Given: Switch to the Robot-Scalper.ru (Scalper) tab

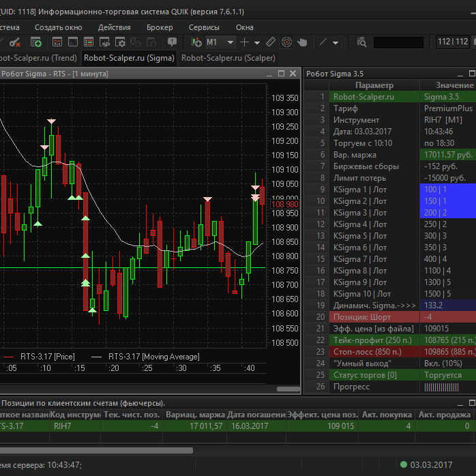Looking at the screenshot, I should pyautogui.click(x=228, y=58).
